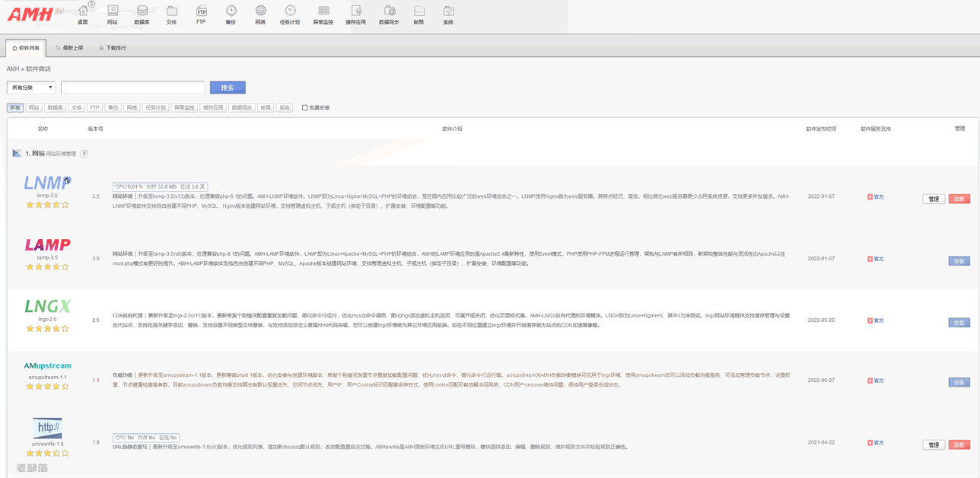Click the LNMP software logo

pyautogui.click(x=47, y=182)
